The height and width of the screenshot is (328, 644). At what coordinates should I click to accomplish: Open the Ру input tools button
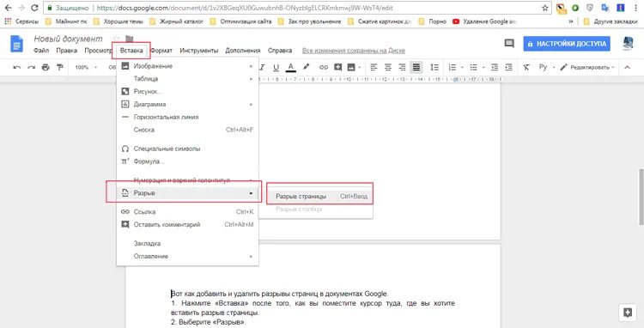[x=543, y=67]
